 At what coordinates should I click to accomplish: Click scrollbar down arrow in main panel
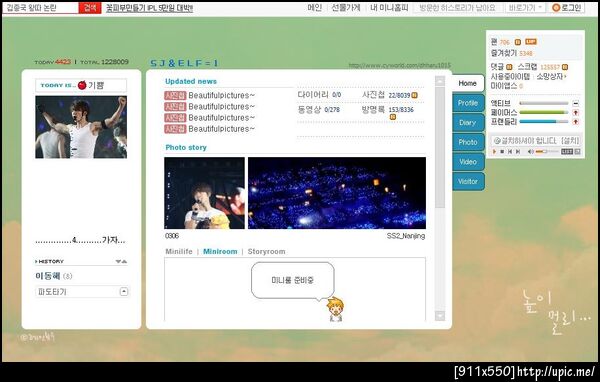pyautogui.click(x=440, y=315)
